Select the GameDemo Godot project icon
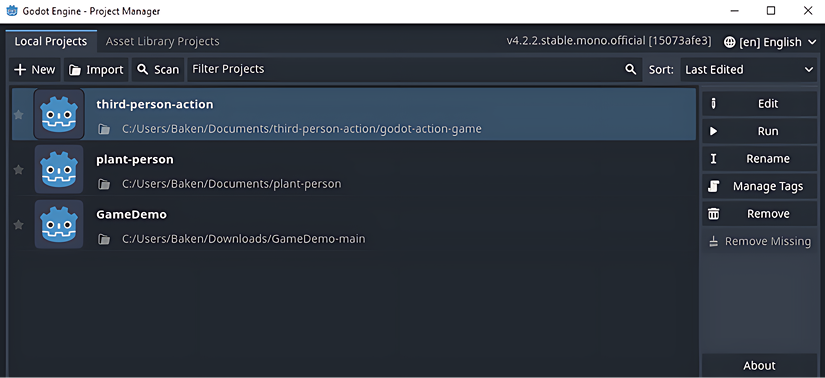 (x=59, y=224)
